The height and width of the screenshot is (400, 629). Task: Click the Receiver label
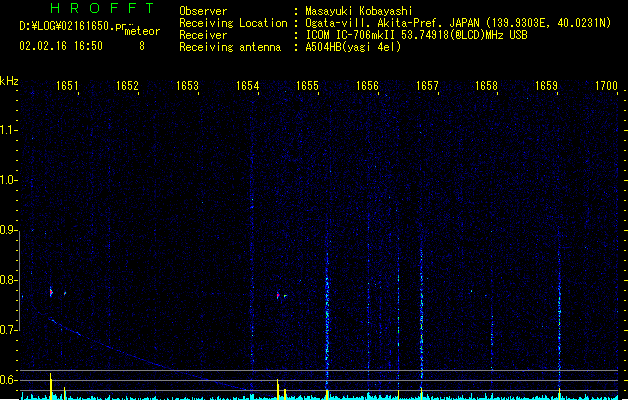tap(203, 35)
